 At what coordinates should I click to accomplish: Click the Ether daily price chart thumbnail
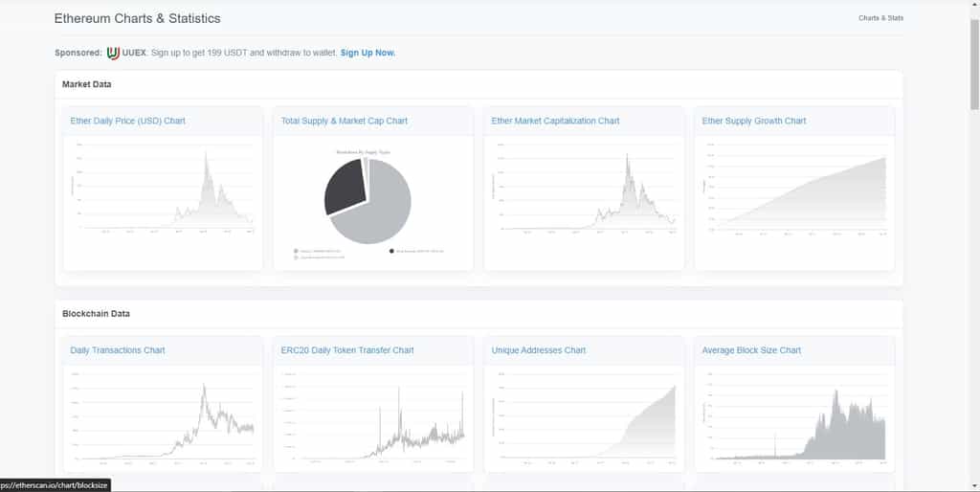(x=163, y=188)
